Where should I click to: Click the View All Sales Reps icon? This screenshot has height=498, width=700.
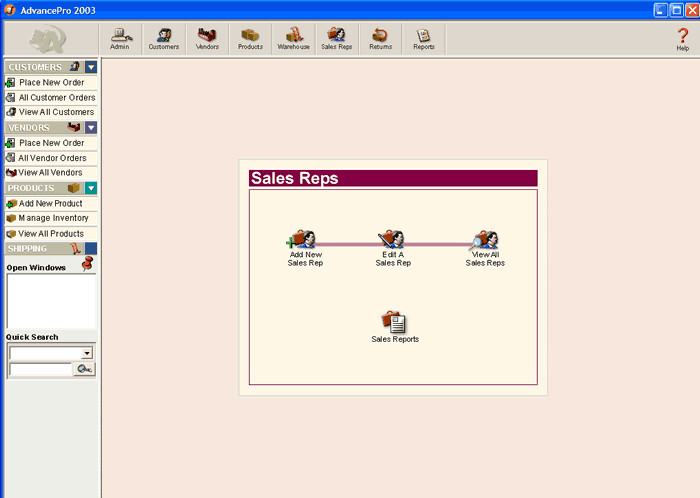485,239
